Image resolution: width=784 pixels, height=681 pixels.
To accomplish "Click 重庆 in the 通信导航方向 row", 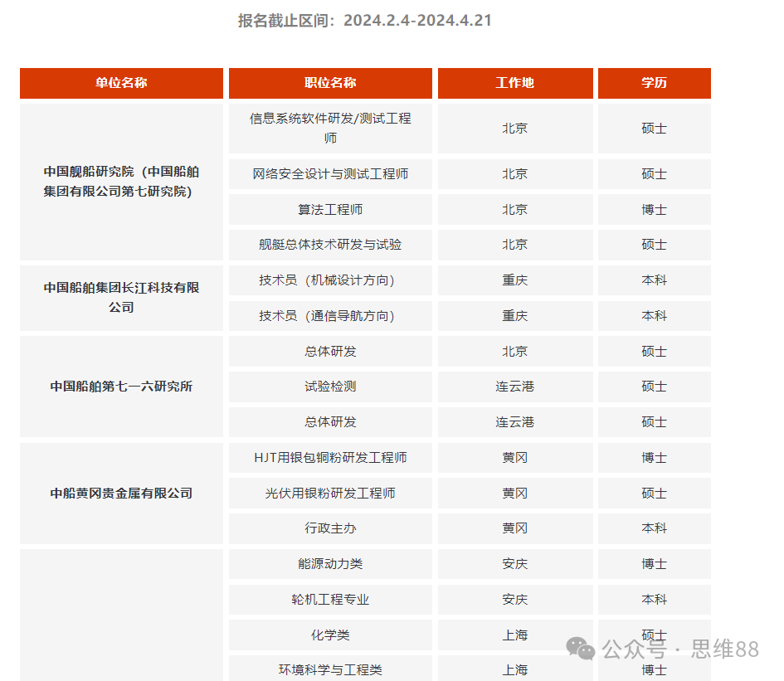I will tap(515, 316).
